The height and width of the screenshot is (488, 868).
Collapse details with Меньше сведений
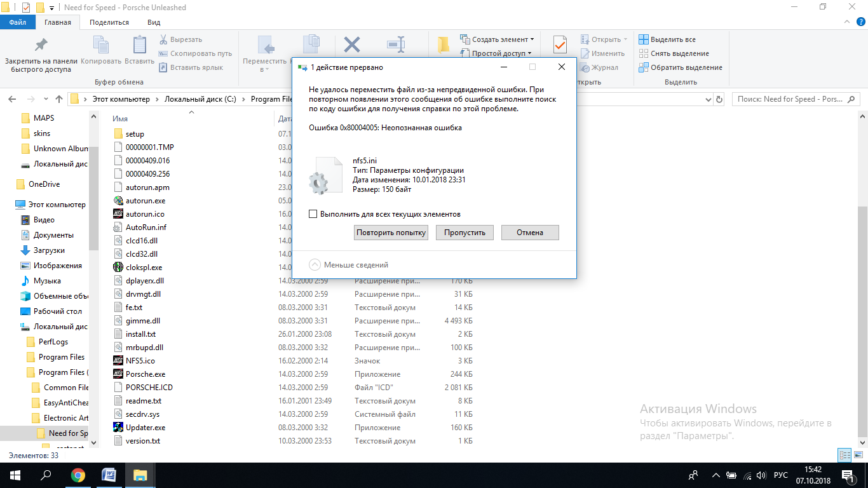click(x=348, y=265)
